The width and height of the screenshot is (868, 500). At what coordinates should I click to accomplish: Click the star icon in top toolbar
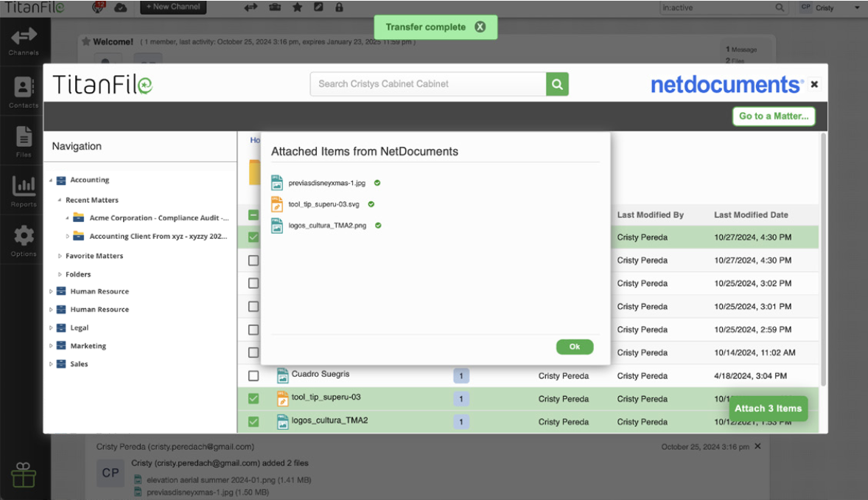[x=297, y=7]
